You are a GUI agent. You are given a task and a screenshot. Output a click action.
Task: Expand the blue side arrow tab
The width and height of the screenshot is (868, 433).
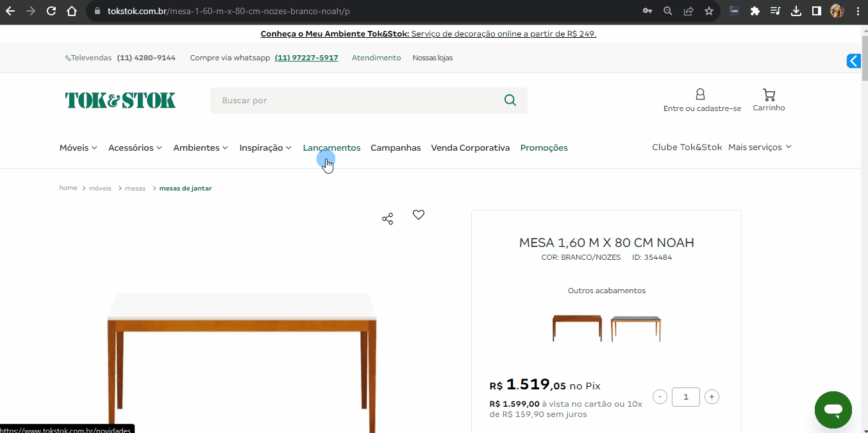(854, 61)
